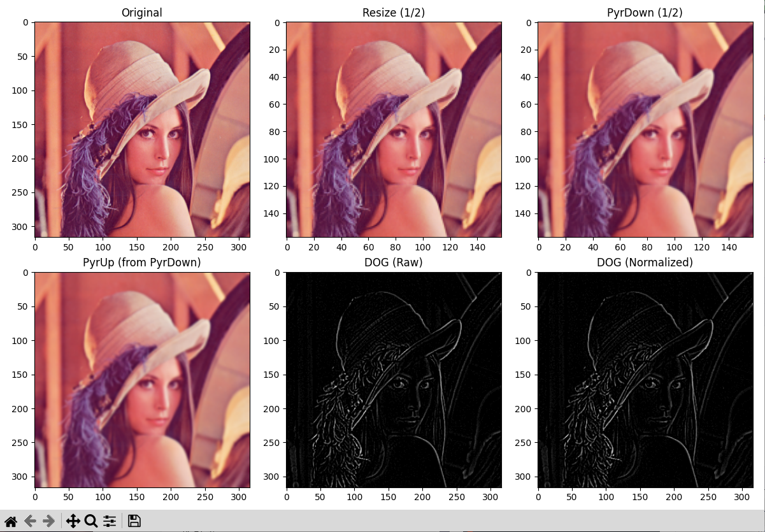Click the 'DOG (Normalized)' subplot title
Image resolution: width=765 pixels, height=532 pixels.
click(645, 262)
